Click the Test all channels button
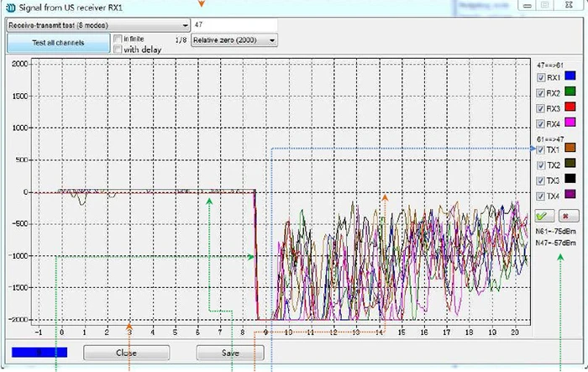This screenshot has width=588, height=372. [58, 43]
